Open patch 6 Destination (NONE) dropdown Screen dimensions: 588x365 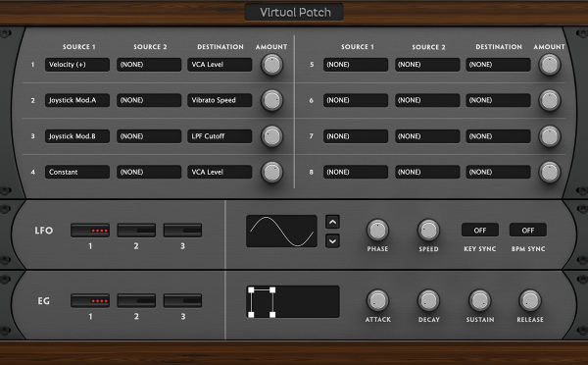click(x=499, y=100)
